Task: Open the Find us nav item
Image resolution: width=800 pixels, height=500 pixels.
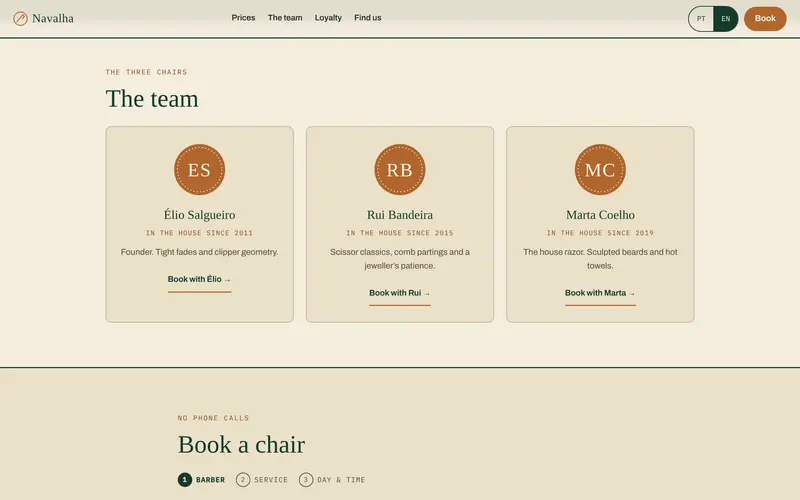Action: [367, 18]
